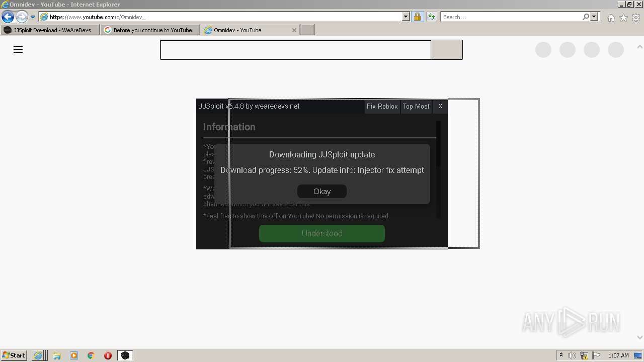Viewport: 644px width, 362px height.
Task: Open the Windows Start menu
Action: [x=14, y=355]
